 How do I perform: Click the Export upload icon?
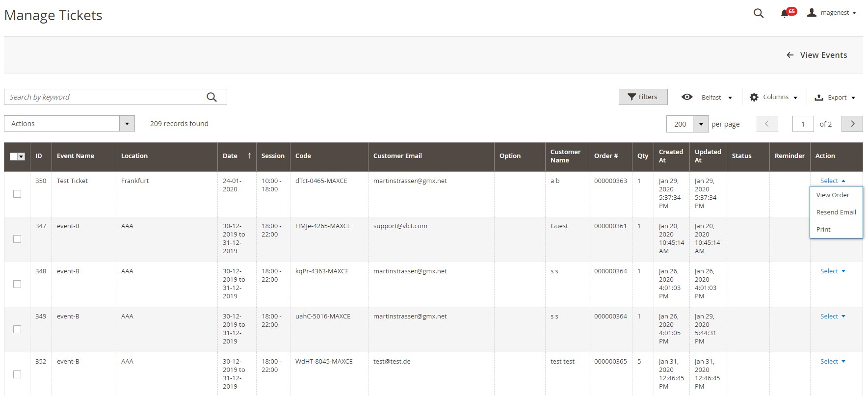click(x=819, y=97)
